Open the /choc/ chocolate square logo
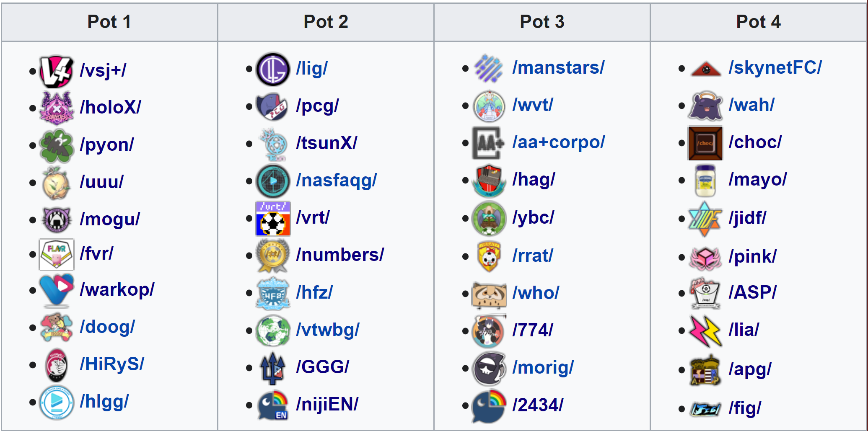 705,143
